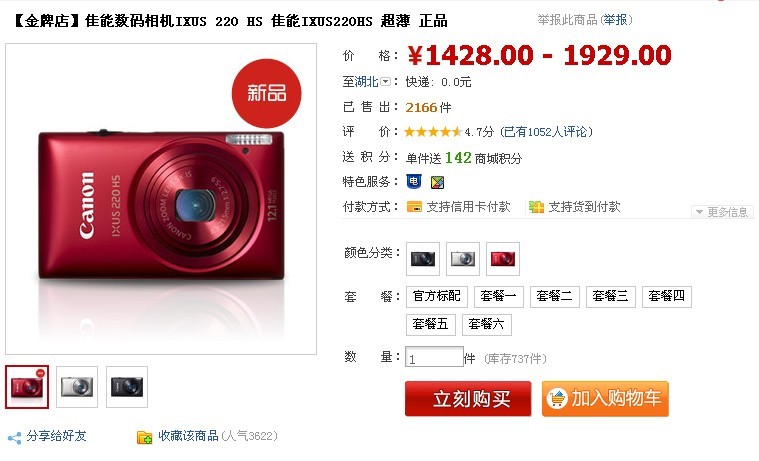This screenshot has width=759, height=461.
Task: Expand the 更多信息 section
Action: (722, 212)
